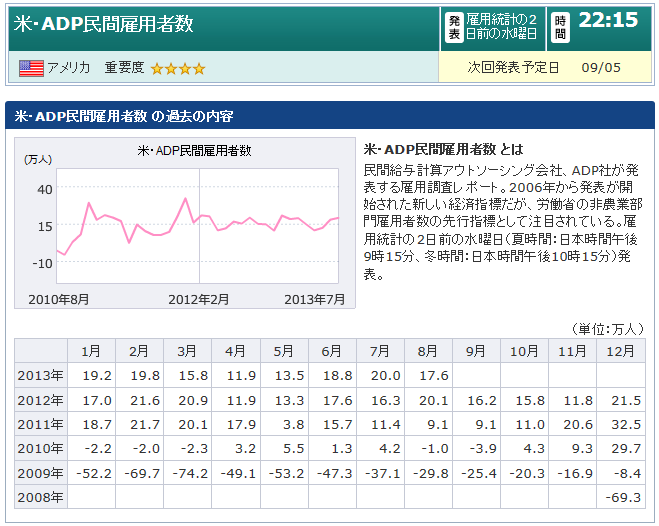Click the 2012 October value 15.8

[x=530, y=400]
